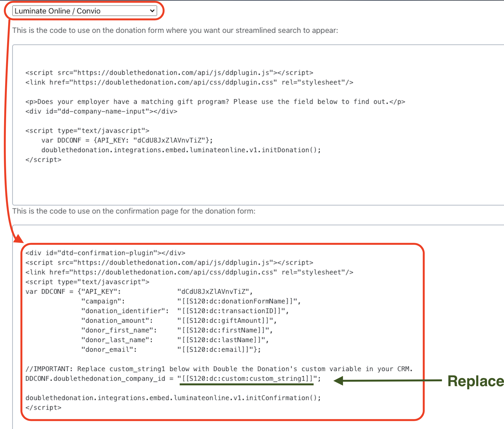Click the dtd-confirmation-plugin div line
Screen dimensions: 504x429
tap(105, 253)
